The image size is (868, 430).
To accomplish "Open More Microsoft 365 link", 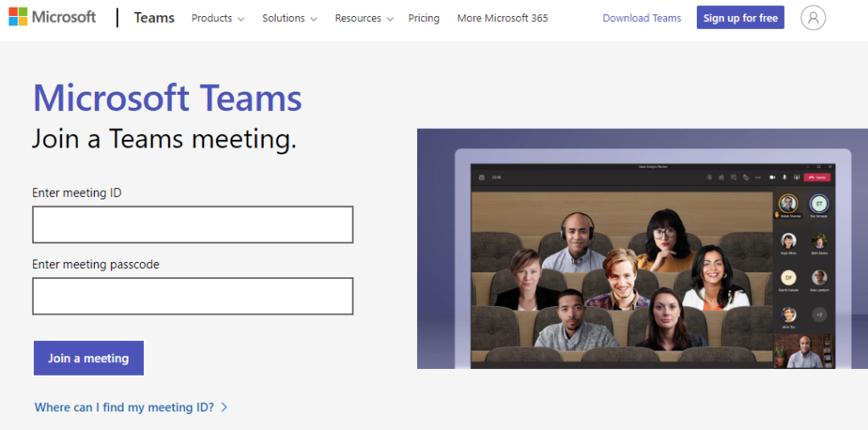I will (x=502, y=19).
